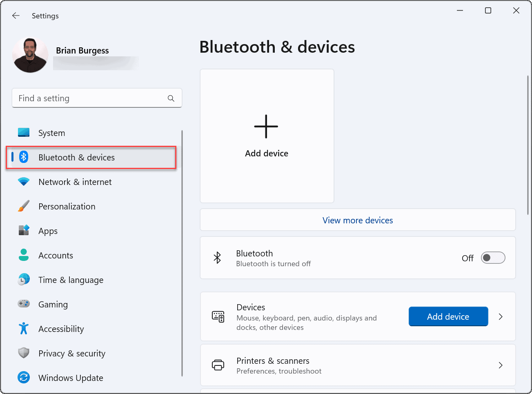Click the Bluetooth & devices sidebar icon

point(24,157)
